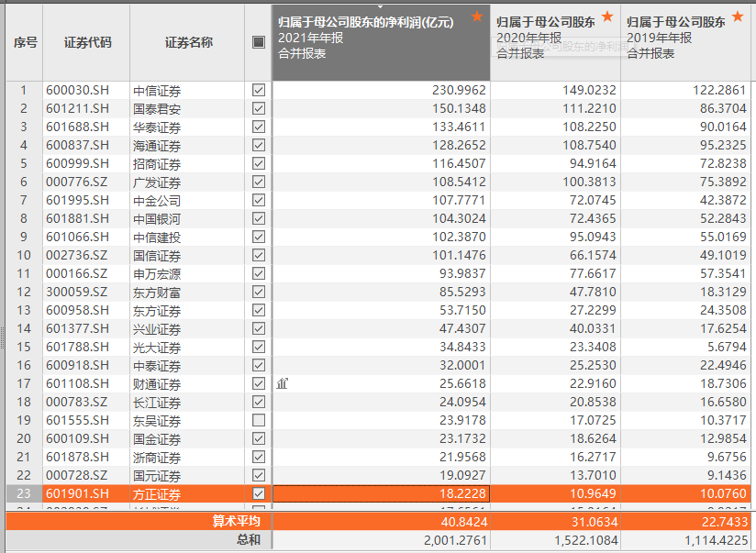Click the 2021 total value 2,001.2761
This screenshot has height=553, width=756.
(x=455, y=540)
